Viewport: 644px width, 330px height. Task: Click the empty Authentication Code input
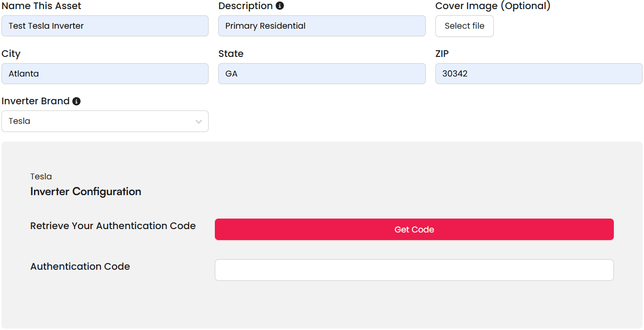(x=414, y=270)
